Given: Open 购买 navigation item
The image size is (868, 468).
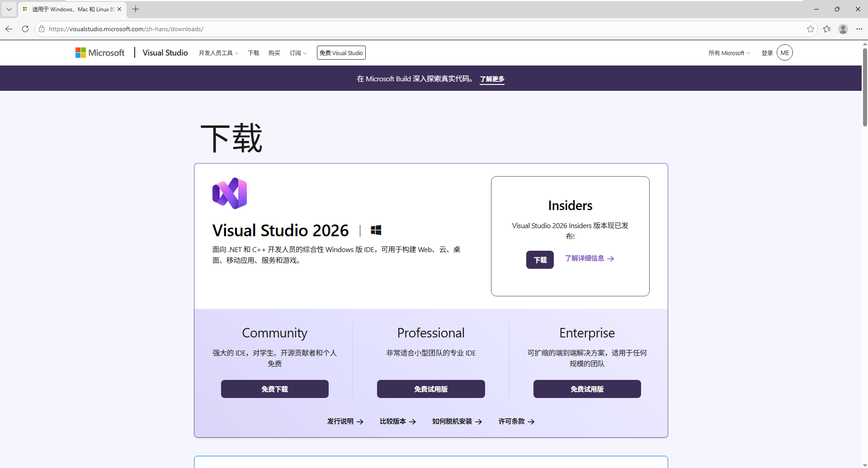Looking at the screenshot, I should tap(274, 53).
